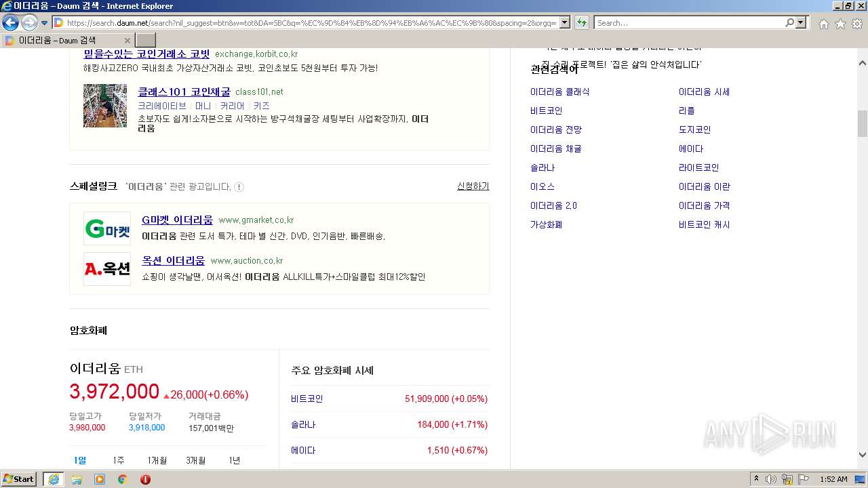Viewport: 868px width, 488px height.
Task: Select the 이더리움 – Daum 검색 tab
Action: pos(67,40)
